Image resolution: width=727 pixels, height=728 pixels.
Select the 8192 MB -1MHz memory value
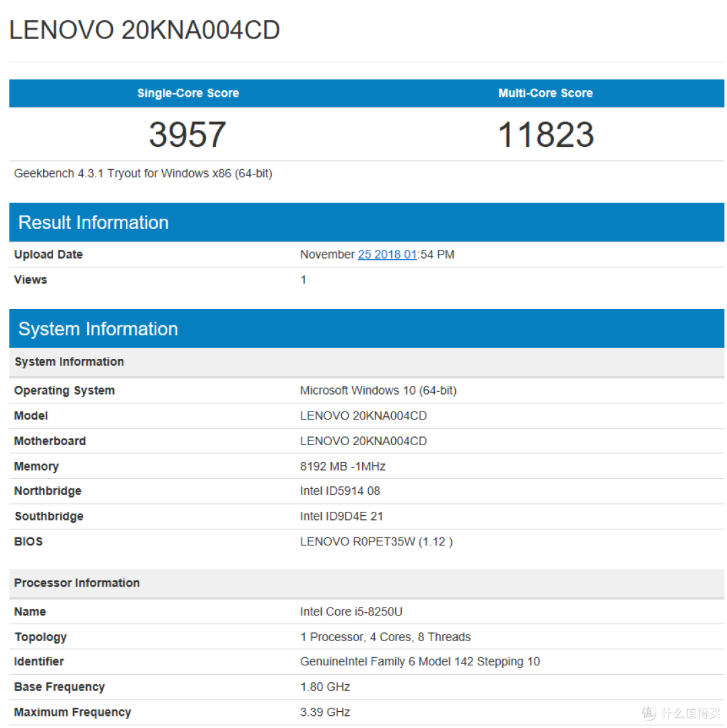343,466
